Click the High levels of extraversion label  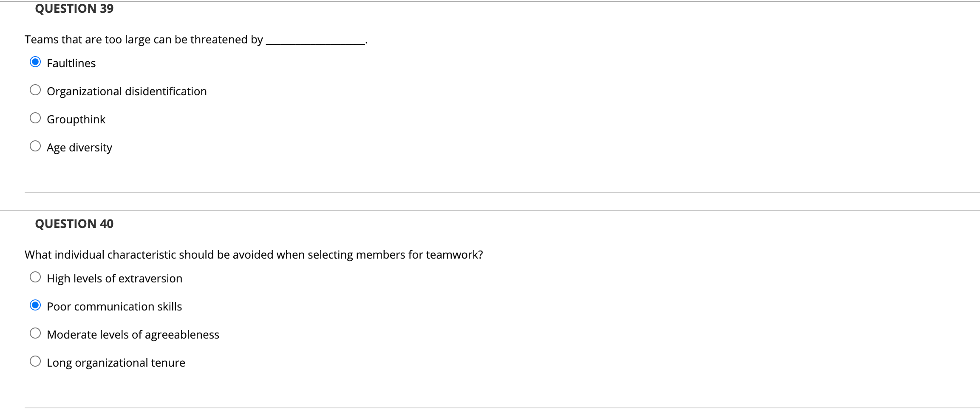[x=114, y=278]
